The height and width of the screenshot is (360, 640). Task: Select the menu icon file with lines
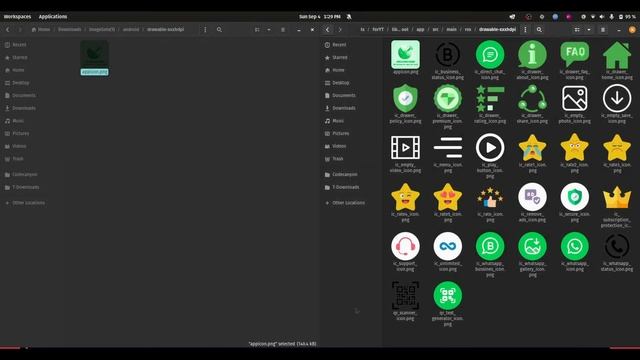(x=448, y=148)
